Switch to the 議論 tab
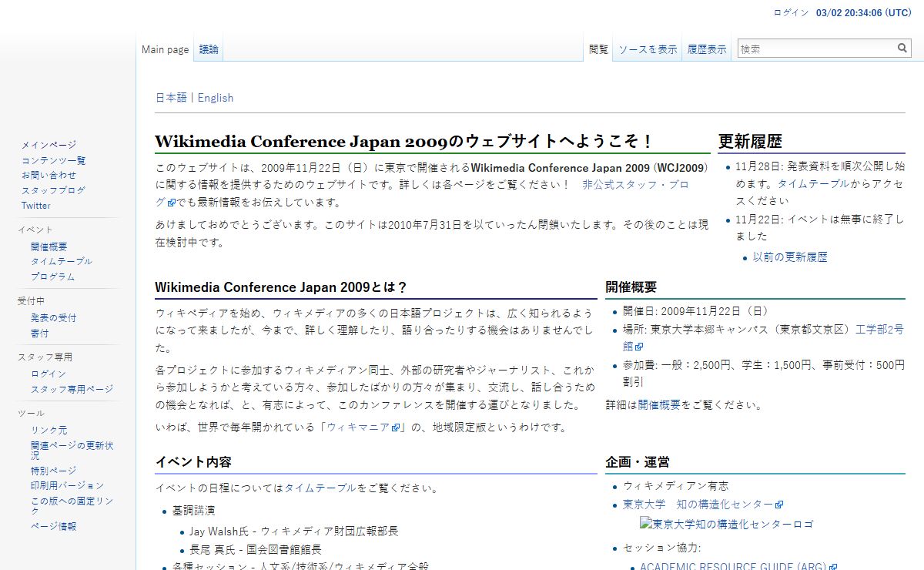Screen dimensions: 924x570 coord(209,49)
